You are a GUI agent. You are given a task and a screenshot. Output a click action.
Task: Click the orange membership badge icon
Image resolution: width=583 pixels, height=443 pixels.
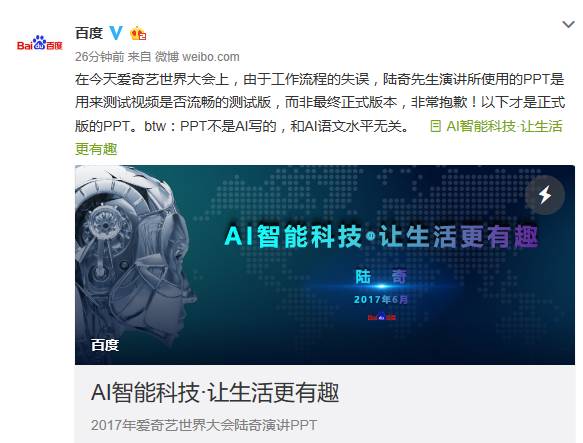pyautogui.click(x=138, y=33)
